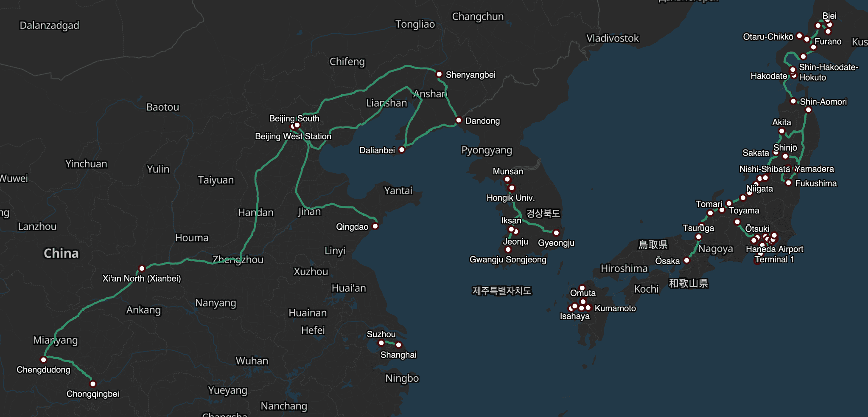This screenshot has height=417, width=868.
Task: Select the Qingdao station marker
Action: [375, 226]
